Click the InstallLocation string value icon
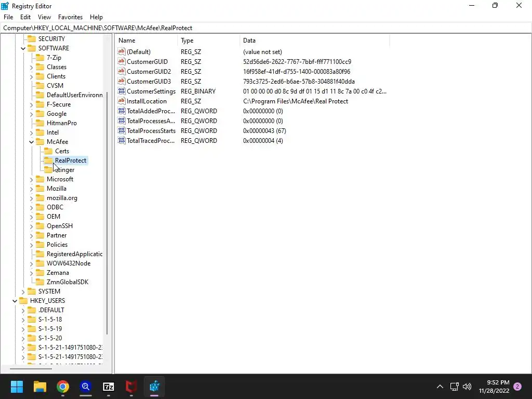Screen dimensions: 532x399 coord(122,101)
